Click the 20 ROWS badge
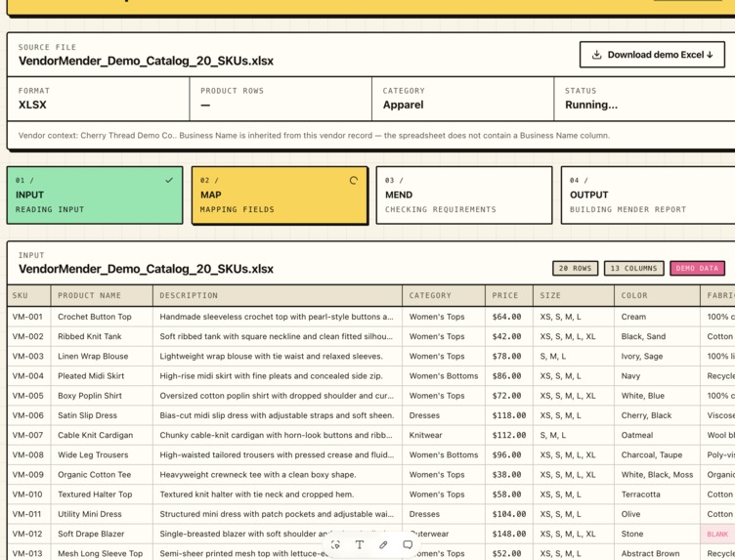This screenshot has height=560, width=735. (x=575, y=268)
